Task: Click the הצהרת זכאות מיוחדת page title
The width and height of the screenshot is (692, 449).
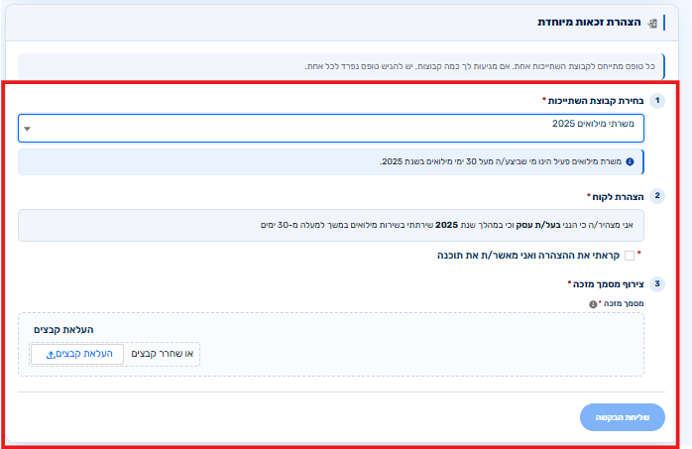Action: pyautogui.click(x=589, y=23)
